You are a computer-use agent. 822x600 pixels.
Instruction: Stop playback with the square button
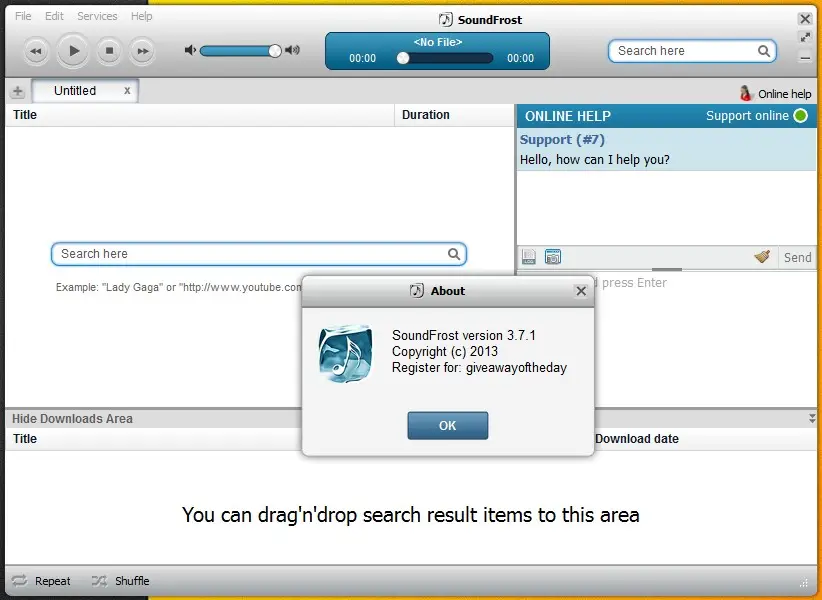tap(109, 51)
